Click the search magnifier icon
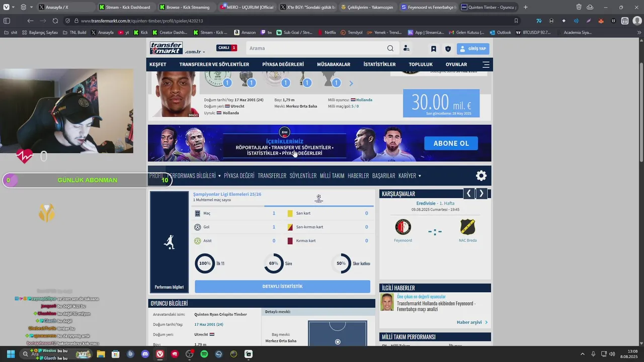The image size is (644, 362). click(x=390, y=48)
